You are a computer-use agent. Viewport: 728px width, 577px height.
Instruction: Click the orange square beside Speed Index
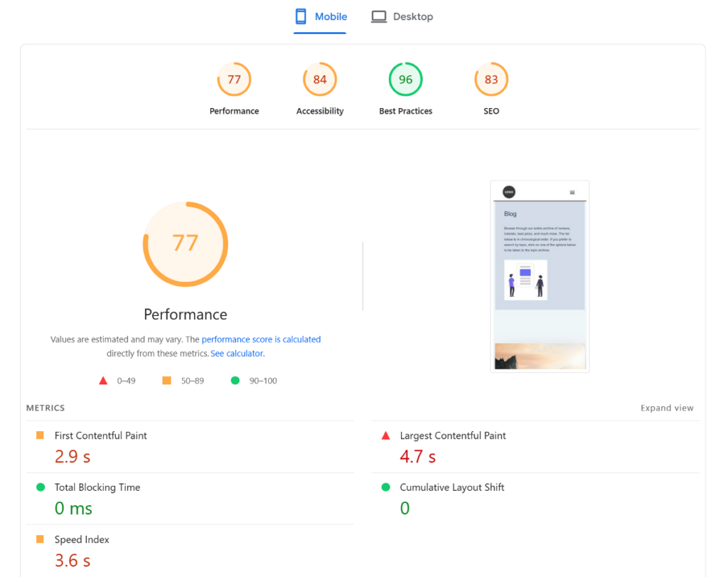click(x=41, y=539)
